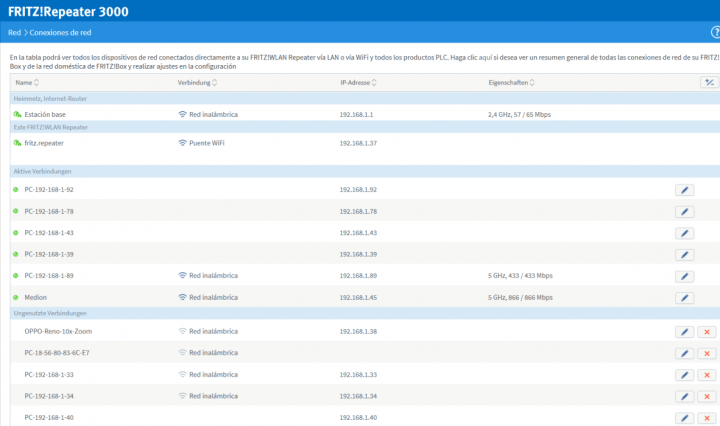The width and height of the screenshot is (720, 426).
Task: Sort table by Verbindung column
Action: click(197, 83)
